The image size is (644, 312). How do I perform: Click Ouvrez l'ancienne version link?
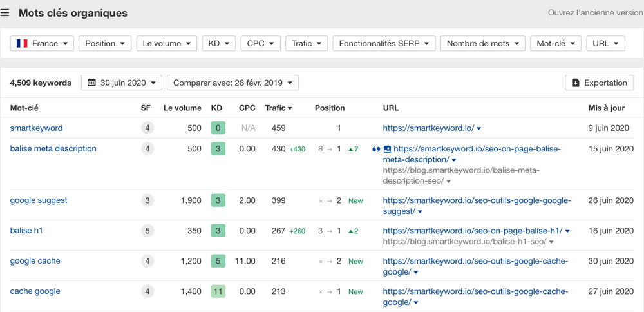point(595,13)
